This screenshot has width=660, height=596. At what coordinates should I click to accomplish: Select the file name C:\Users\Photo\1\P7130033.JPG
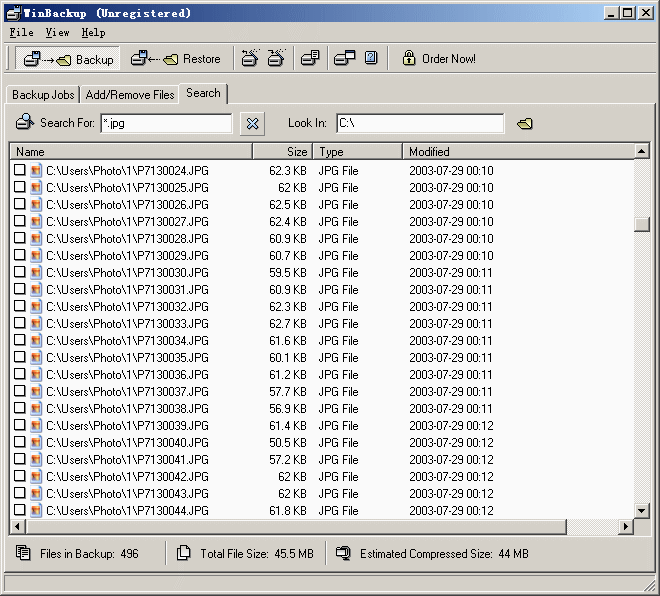127,323
